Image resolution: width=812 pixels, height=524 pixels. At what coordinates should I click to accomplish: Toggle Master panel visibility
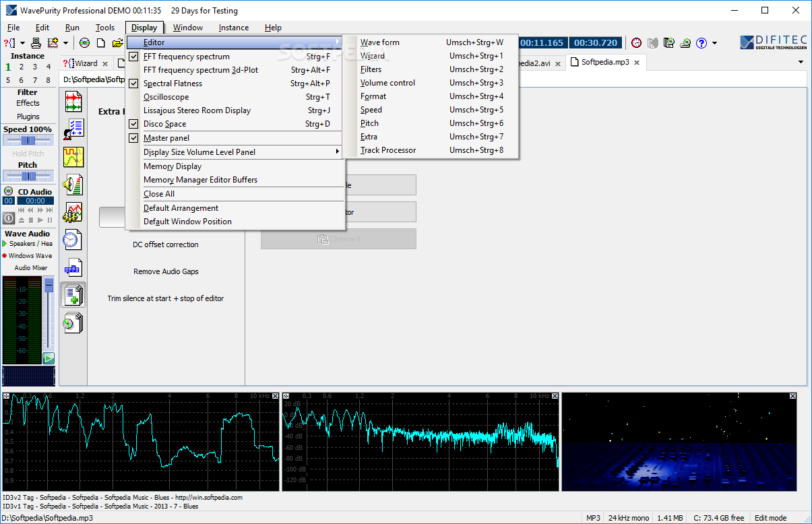[x=235, y=138]
